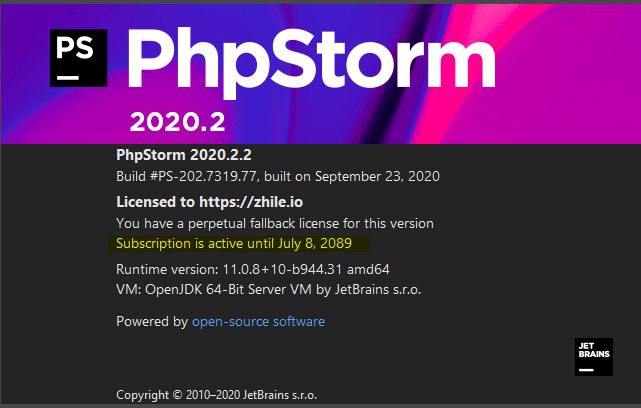Click the JetBrains logo icon
The height and width of the screenshot is (408, 641).
point(594,356)
